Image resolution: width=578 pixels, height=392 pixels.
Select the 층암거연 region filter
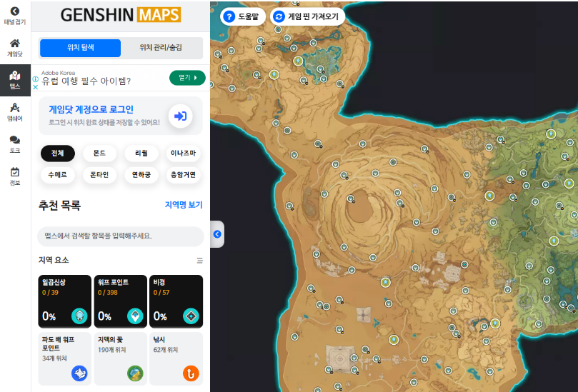(183, 175)
